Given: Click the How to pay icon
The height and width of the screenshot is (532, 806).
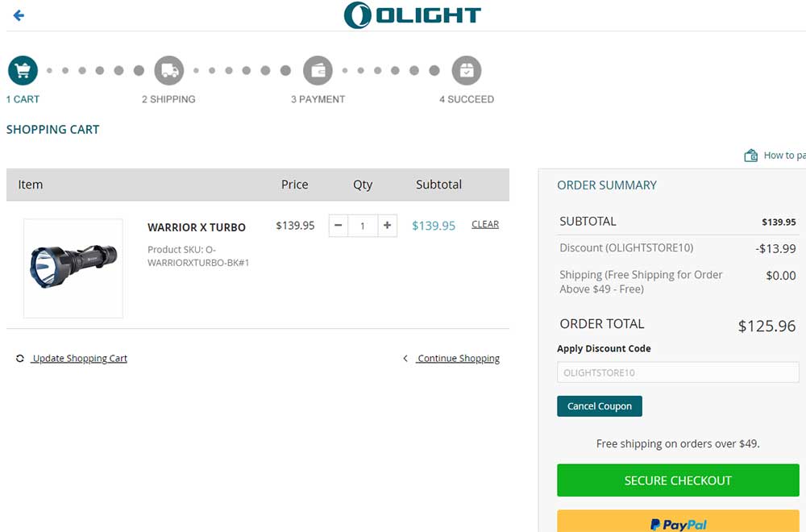Looking at the screenshot, I should [750, 156].
